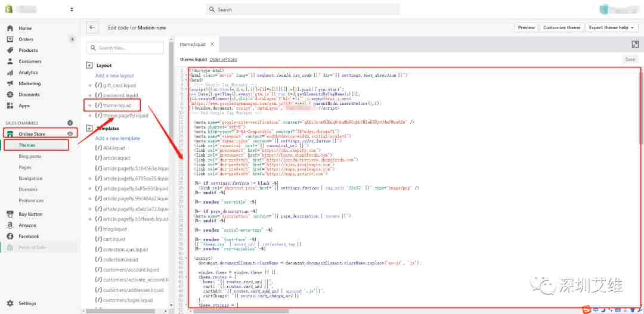Viewport: 644px width, 314px height.
Task: Focus the top Search bar
Action: pyautogui.click(x=303, y=9)
